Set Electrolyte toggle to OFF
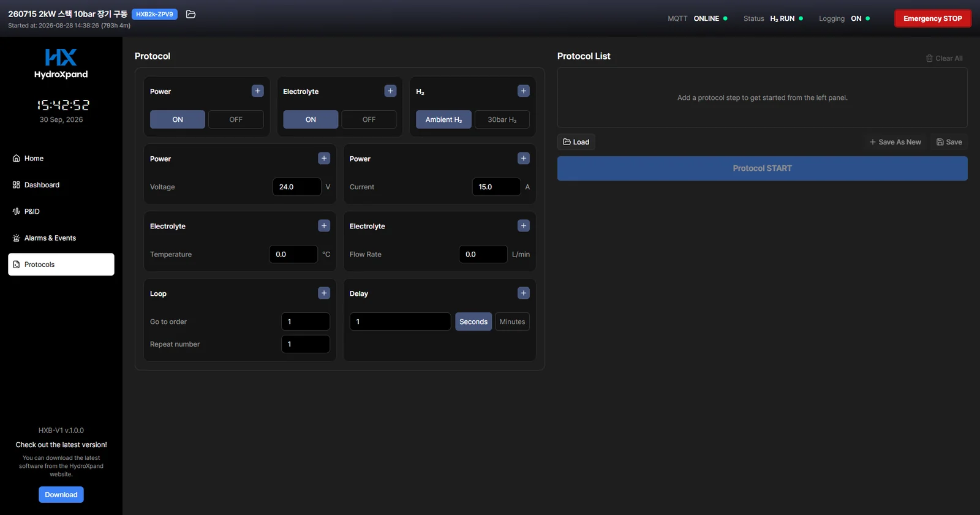This screenshot has height=515, width=980. point(369,119)
